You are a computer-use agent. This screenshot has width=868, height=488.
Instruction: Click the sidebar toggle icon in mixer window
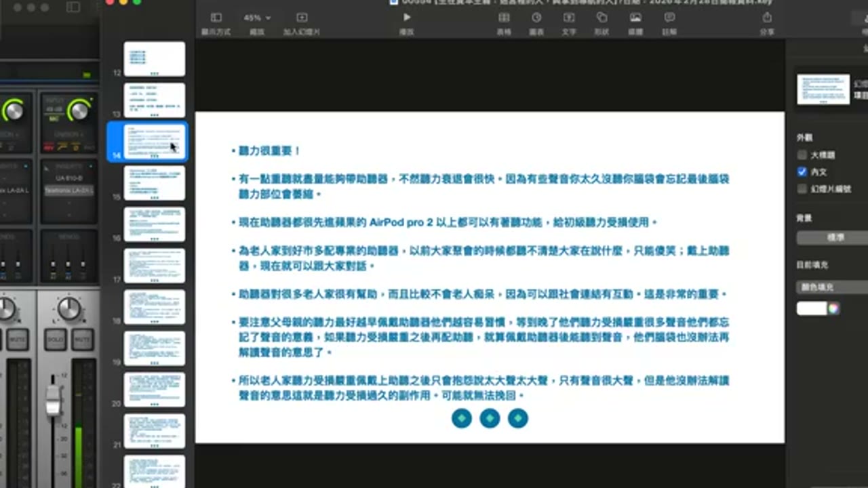pyautogui.click(x=73, y=7)
